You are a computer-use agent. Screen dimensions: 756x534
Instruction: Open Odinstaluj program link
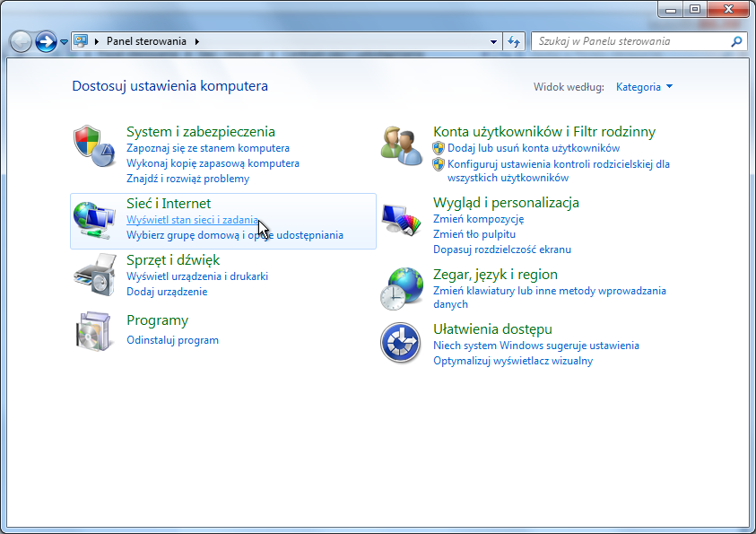tap(172, 340)
